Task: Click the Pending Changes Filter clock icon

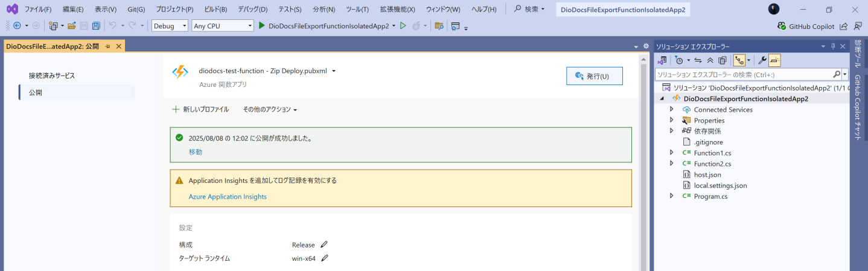Action: (x=679, y=60)
